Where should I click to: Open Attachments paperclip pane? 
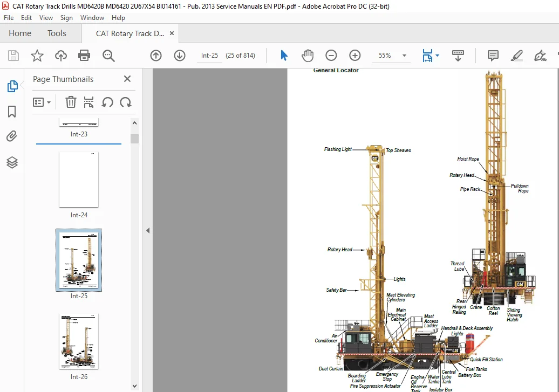click(x=12, y=136)
